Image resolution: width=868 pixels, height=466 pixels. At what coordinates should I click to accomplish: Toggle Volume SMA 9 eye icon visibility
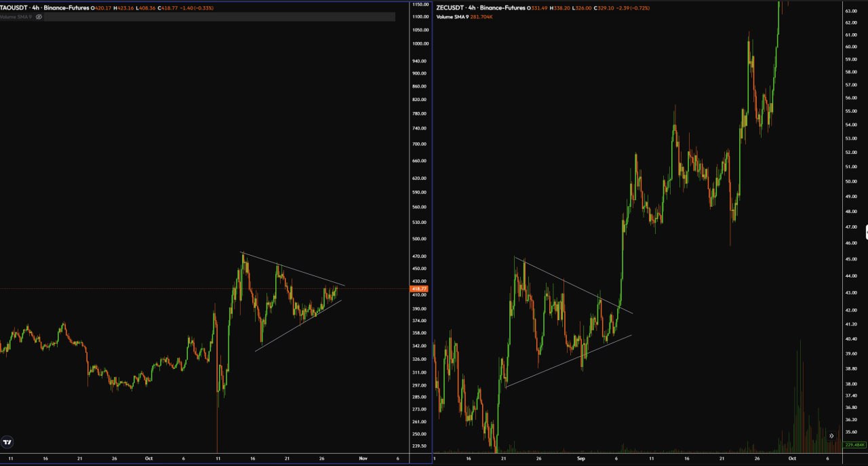(x=39, y=16)
